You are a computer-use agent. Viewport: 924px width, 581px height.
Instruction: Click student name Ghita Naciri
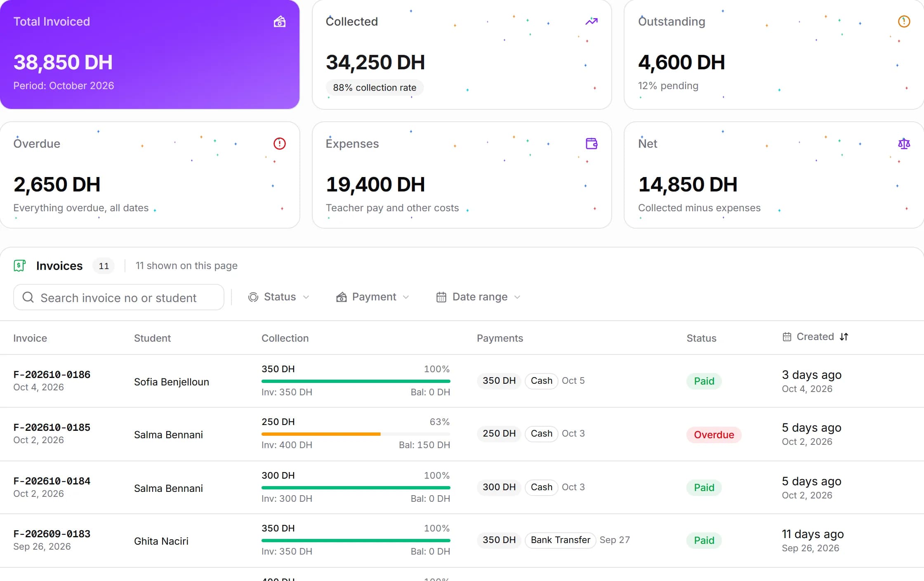pos(161,541)
